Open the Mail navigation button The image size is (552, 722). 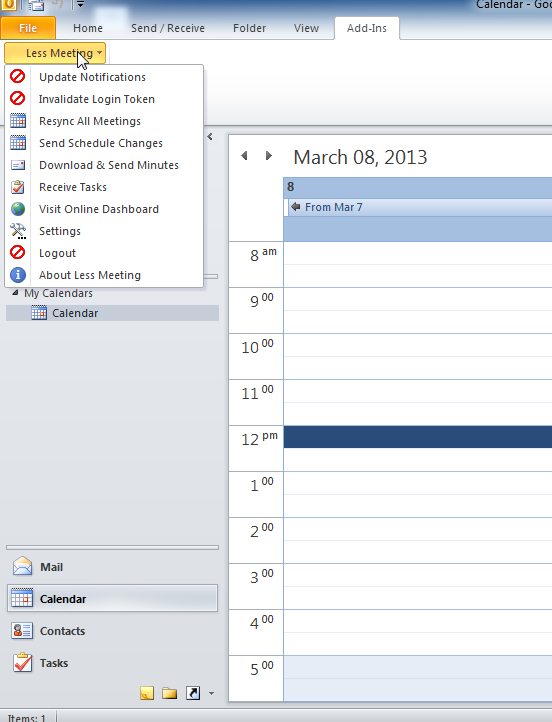[112, 567]
